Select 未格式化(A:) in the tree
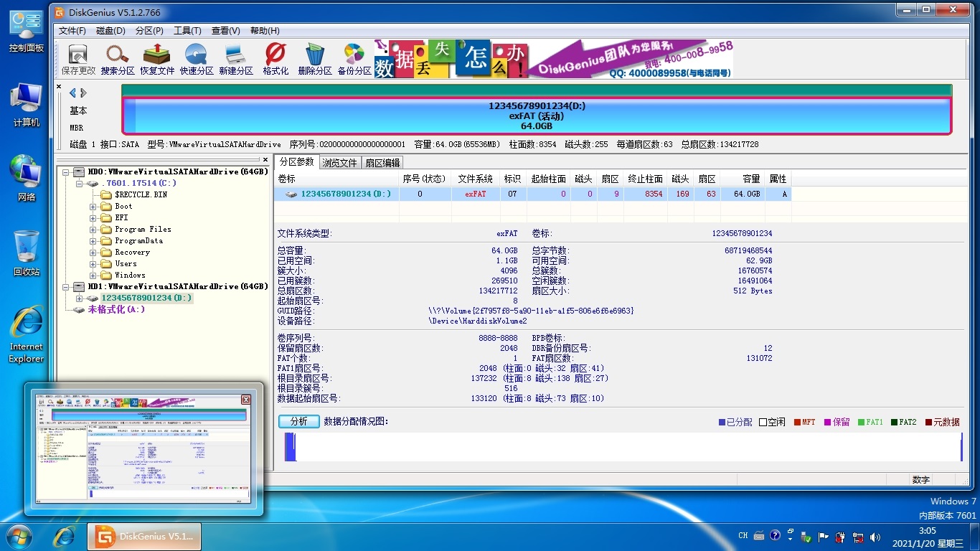Image resolution: width=980 pixels, height=551 pixels. [116, 310]
